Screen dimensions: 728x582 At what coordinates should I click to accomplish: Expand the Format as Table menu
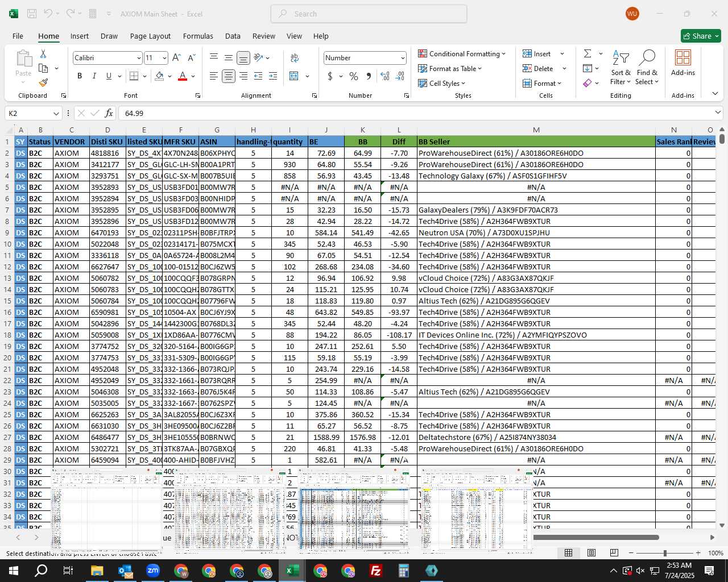(450, 68)
